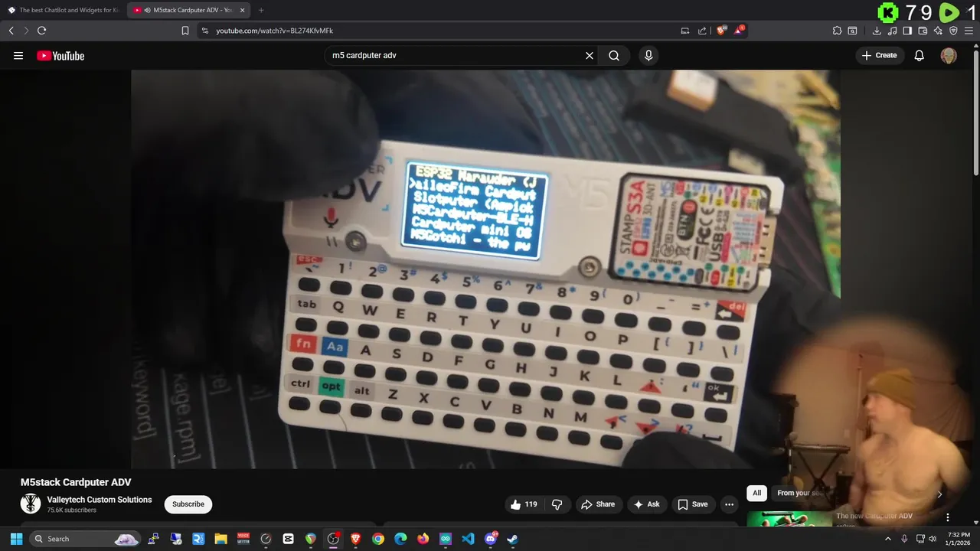Open Discord from the taskbar
980x551 pixels.
[x=491, y=539]
